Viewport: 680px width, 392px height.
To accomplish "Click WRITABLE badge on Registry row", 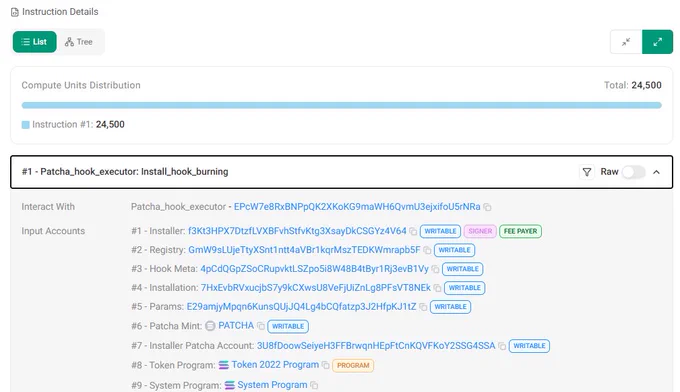I will tap(454, 250).
